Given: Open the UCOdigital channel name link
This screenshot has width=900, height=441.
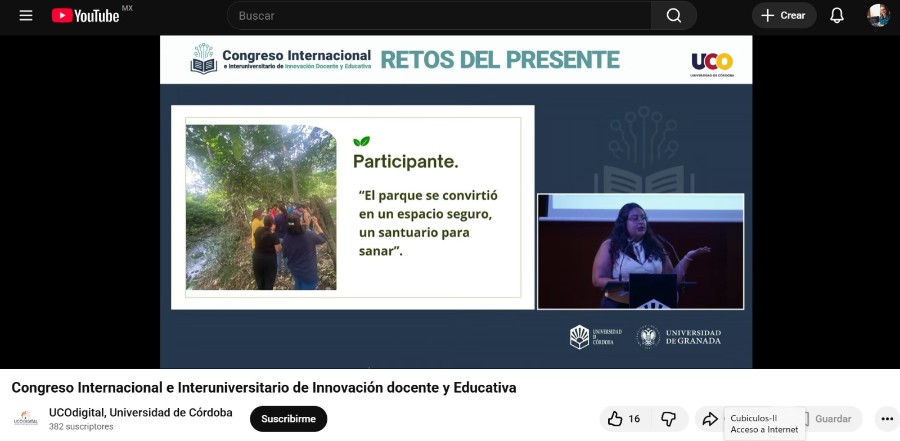Looking at the screenshot, I should pos(140,413).
